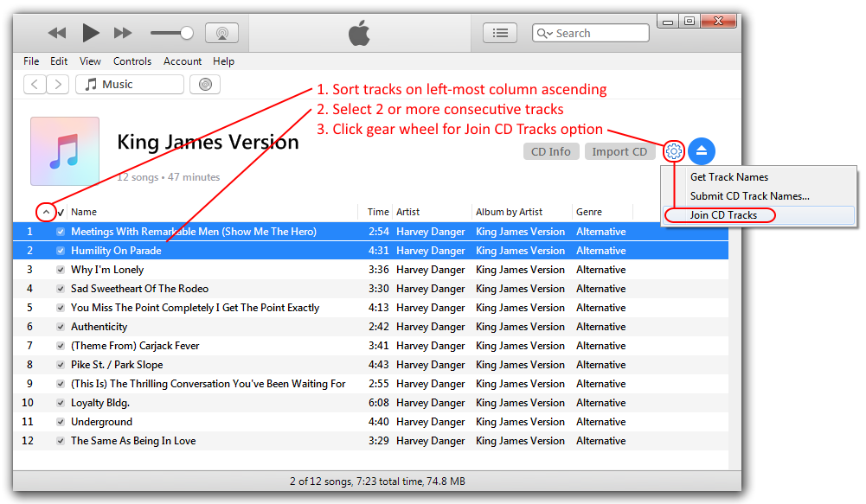Open the Account menu
This screenshot has width=866, height=504.
click(x=183, y=61)
